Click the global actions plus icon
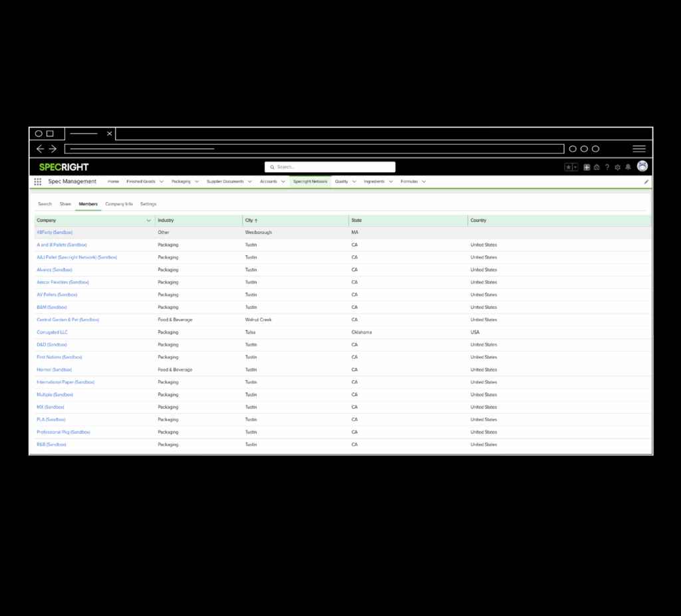The height and width of the screenshot is (616, 681). coord(587,167)
